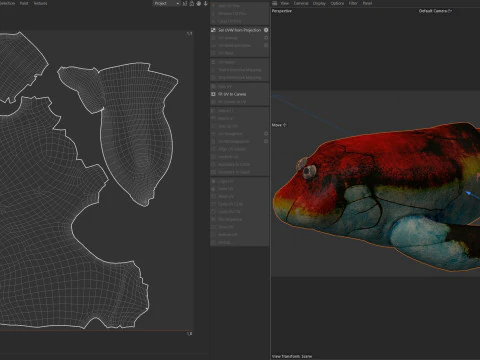480x360 pixels.
Task: Click the fish model's eye
Action: pos(309,171)
